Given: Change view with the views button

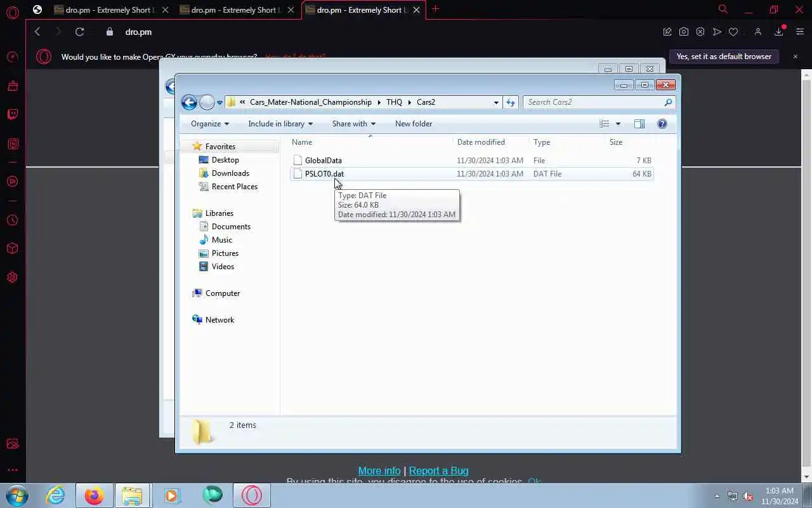Looking at the screenshot, I should click(x=605, y=124).
